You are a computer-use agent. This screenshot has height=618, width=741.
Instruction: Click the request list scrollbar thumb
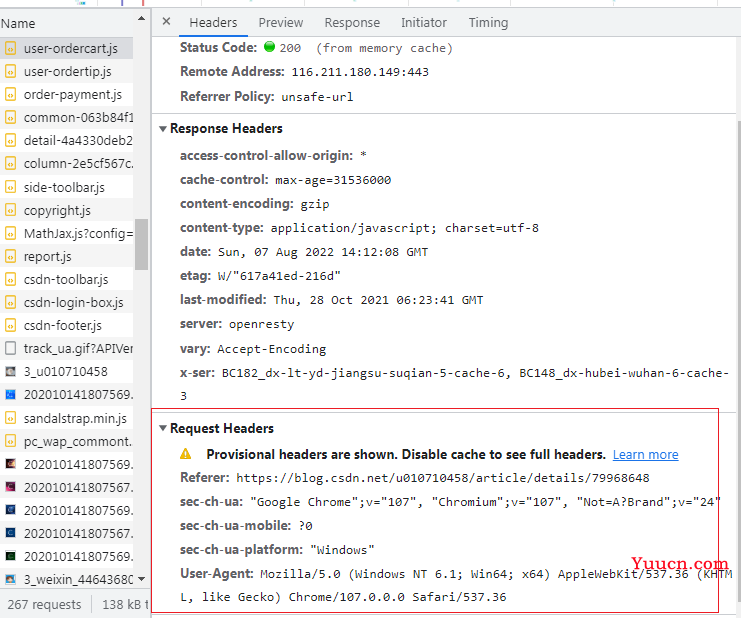(141, 244)
